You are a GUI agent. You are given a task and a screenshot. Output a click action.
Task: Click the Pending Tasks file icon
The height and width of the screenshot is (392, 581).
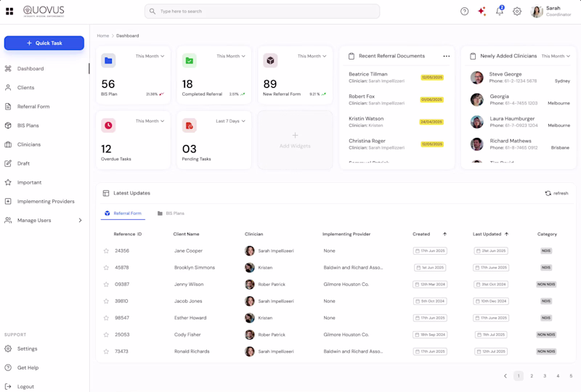190,126
